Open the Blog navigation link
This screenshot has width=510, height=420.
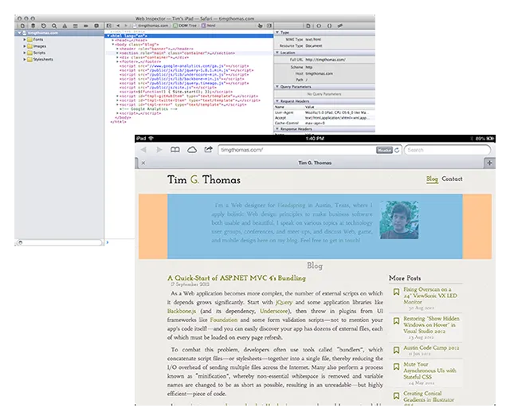click(x=432, y=179)
